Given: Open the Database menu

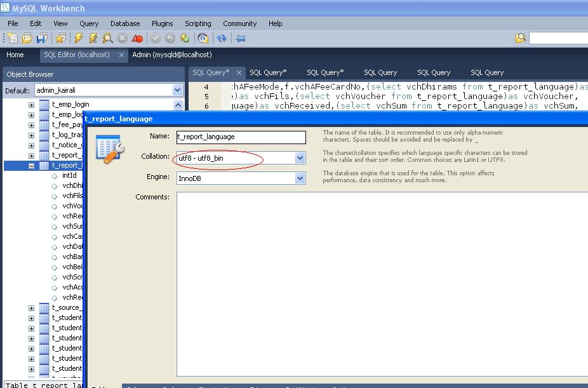Looking at the screenshot, I should pos(125,23).
